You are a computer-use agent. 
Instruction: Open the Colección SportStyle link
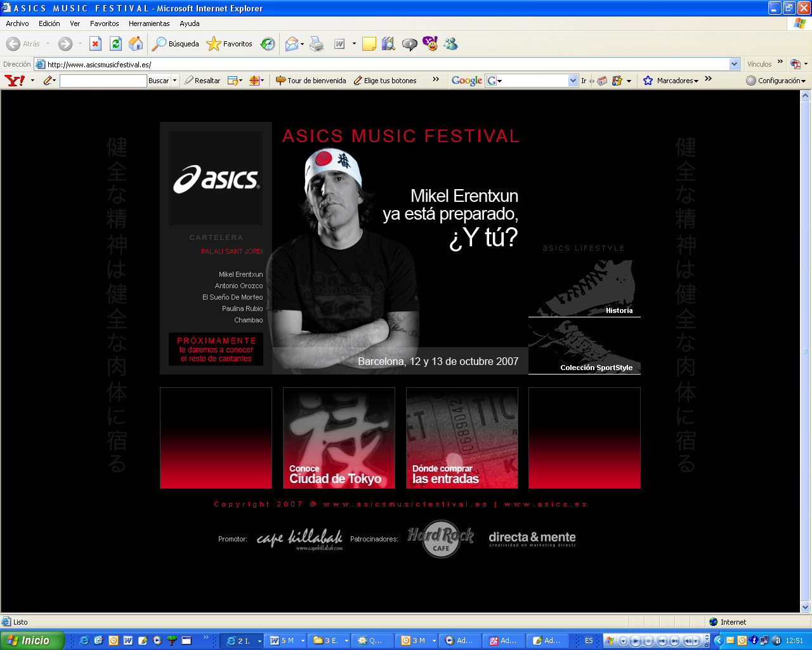click(x=596, y=368)
